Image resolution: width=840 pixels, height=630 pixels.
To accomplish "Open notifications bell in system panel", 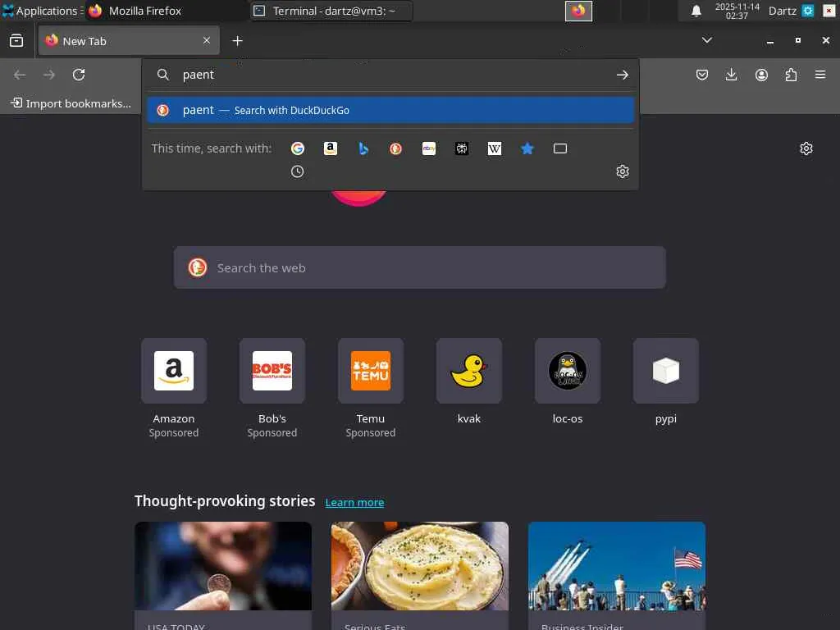I will point(696,11).
